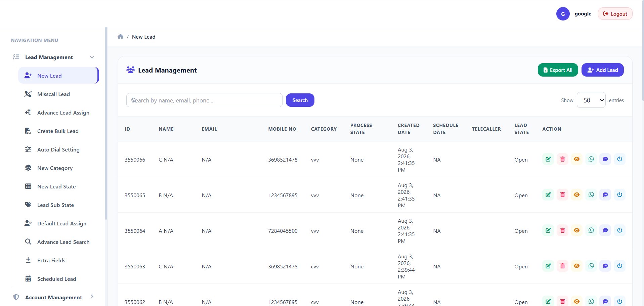Expand the Account Management menu section
644x306 pixels.
click(x=54, y=297)
